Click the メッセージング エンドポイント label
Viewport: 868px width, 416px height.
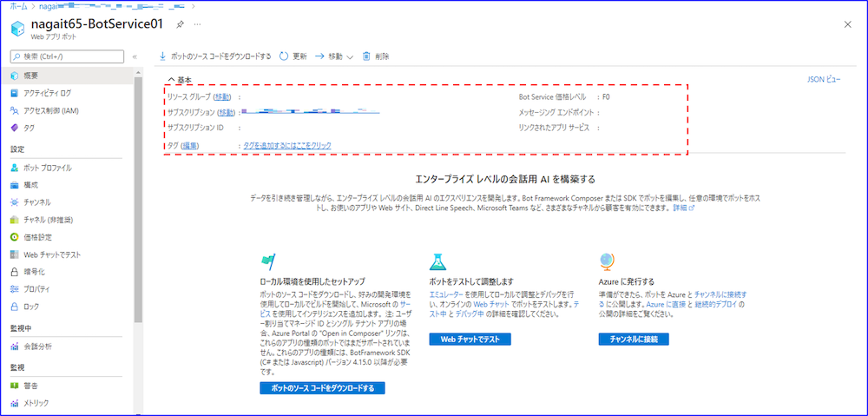pyautogui.click(x=556, y=112)
